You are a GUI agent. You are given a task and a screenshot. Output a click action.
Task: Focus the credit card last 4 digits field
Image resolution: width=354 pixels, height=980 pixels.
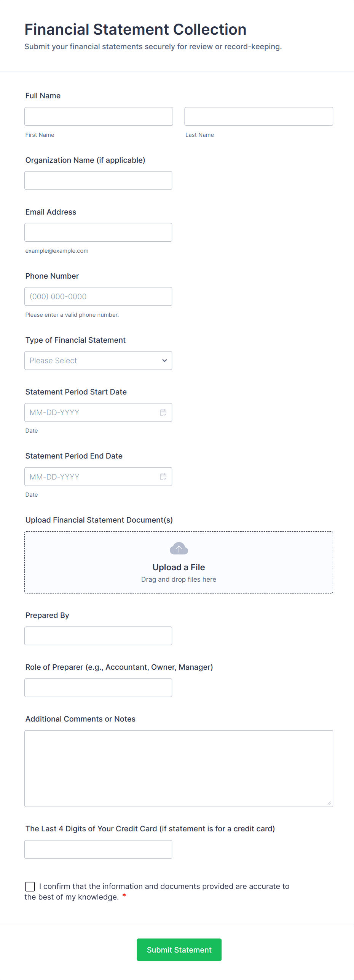point(98,849)
